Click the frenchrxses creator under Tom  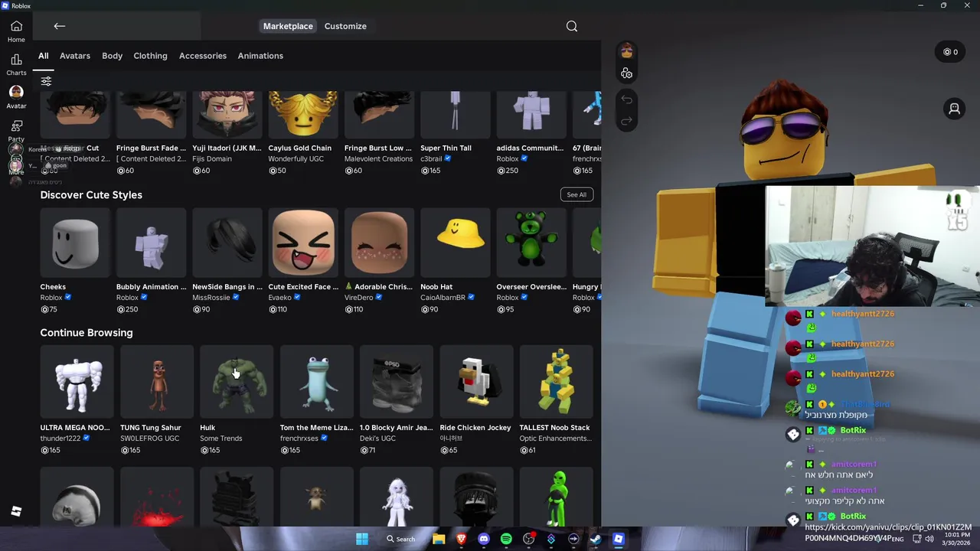tap(299, 439)
